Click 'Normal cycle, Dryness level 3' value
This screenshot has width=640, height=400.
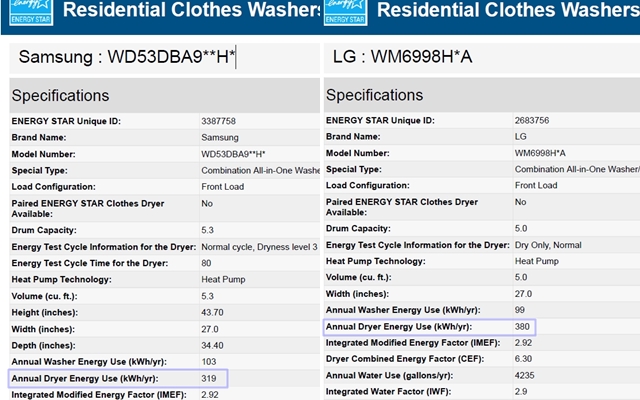(x=259, y=247)
